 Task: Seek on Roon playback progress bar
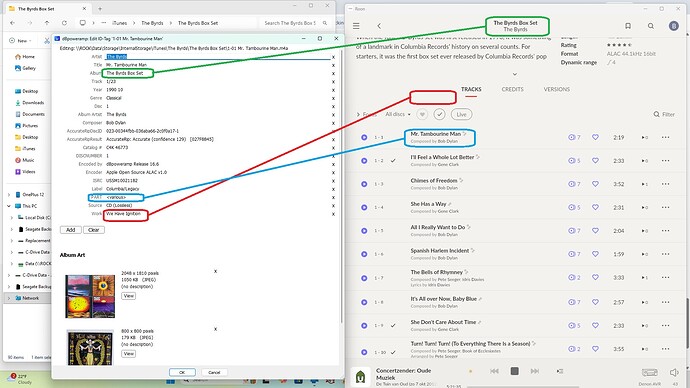[524, 387]
